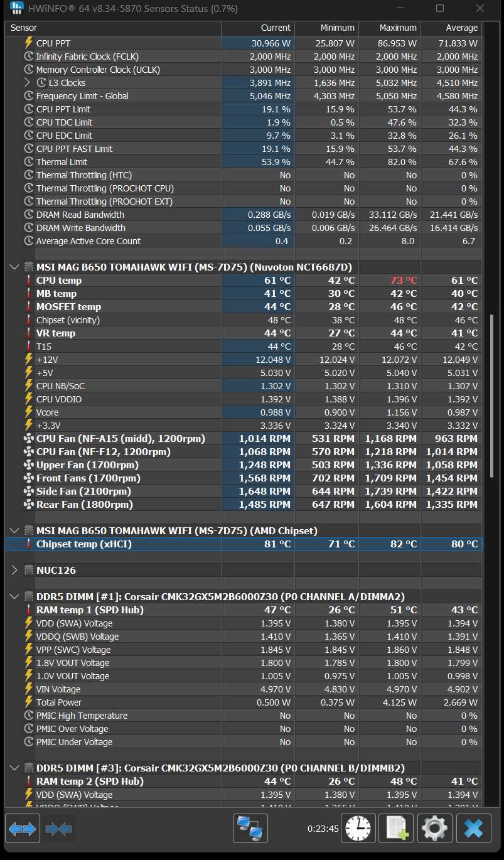Collapse the Nuvoton NCT6687D sensor group
Image resolution: width=504 pixels, height=860 pixels.
pyautogui.click(x=14, y=267)
